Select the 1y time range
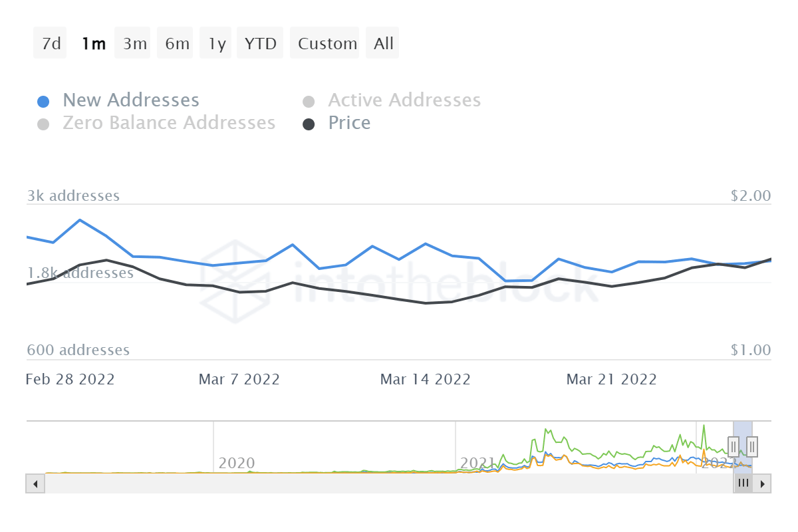798x532 pixels. tap(217, 44)
